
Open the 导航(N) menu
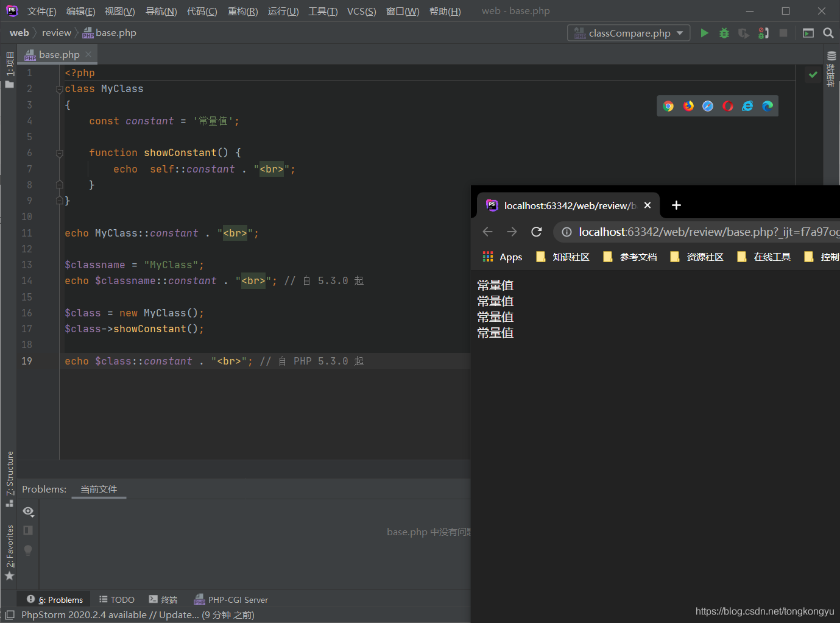[161, 12]
